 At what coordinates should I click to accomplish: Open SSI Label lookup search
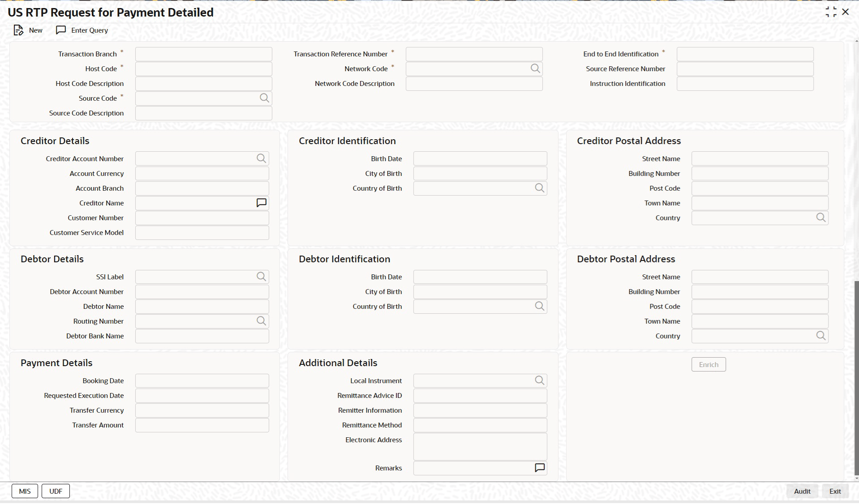tap(261, 277)
